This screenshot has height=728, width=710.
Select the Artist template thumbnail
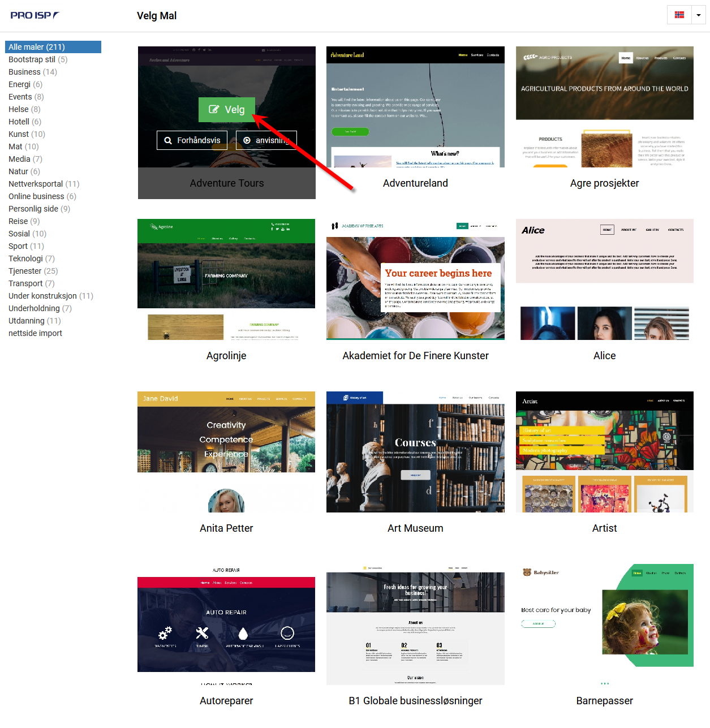pyautogui.click(x=604, y=452)
